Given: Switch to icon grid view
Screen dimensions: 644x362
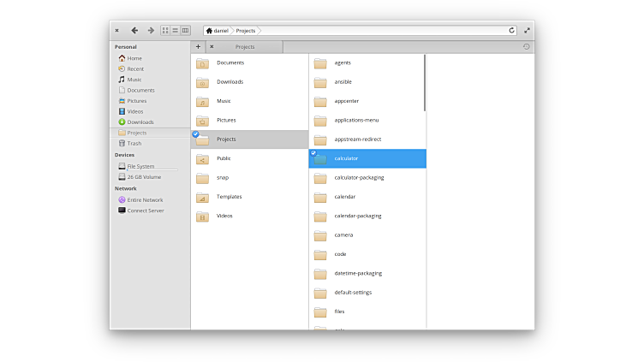Looking at the screenshot, I should (165, 30).
